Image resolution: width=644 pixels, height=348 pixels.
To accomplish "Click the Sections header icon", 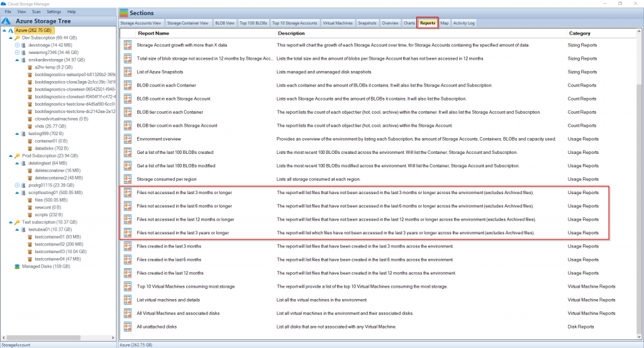I will coord(124,13).
